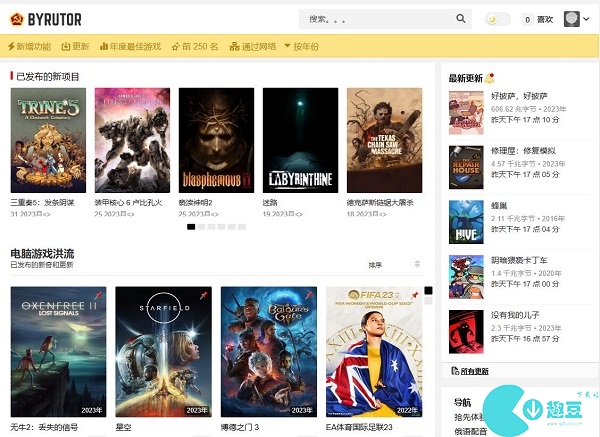Click the BYRUTOR logo emblem
Image resolution: width=600 pixels, height=437 pixels.
[17, 19]
